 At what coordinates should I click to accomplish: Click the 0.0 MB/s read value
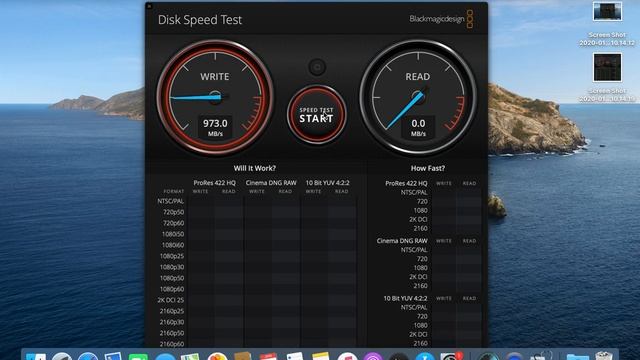[418, 127]
